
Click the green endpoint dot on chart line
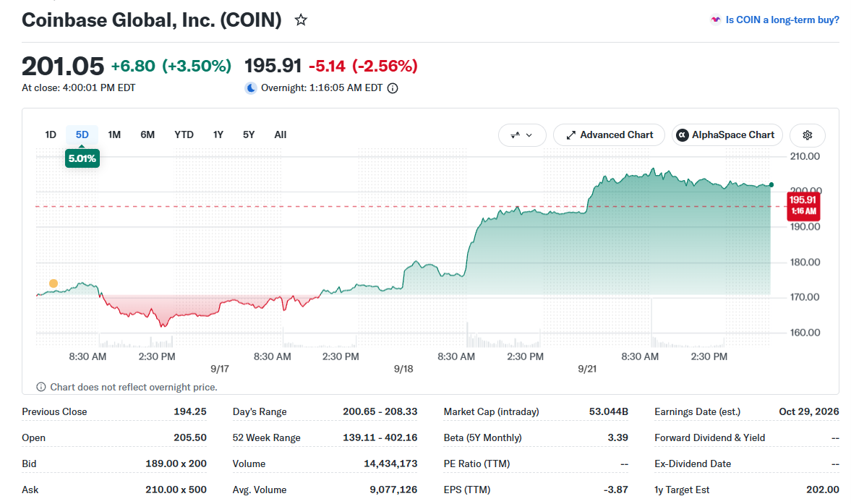click(x=771, y=185)
